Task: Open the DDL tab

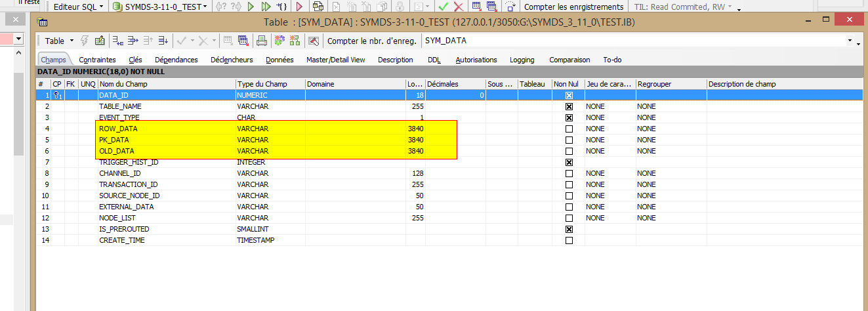Action: click(434, 60)
